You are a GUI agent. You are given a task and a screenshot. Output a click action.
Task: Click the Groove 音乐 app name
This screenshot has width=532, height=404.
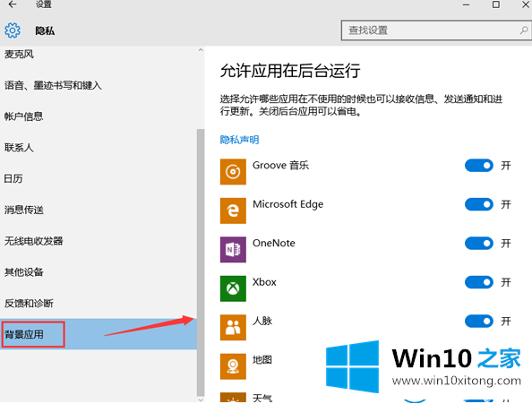pos(280,165)
